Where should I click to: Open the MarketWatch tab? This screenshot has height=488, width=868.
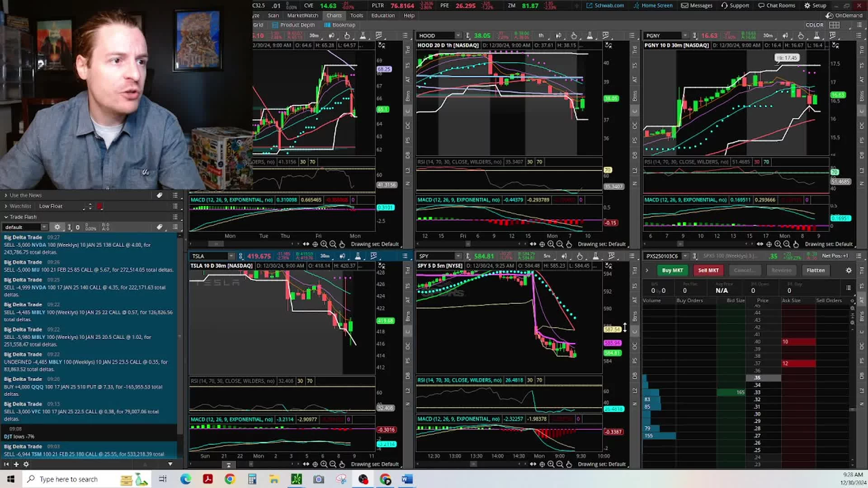pos(302,15)
